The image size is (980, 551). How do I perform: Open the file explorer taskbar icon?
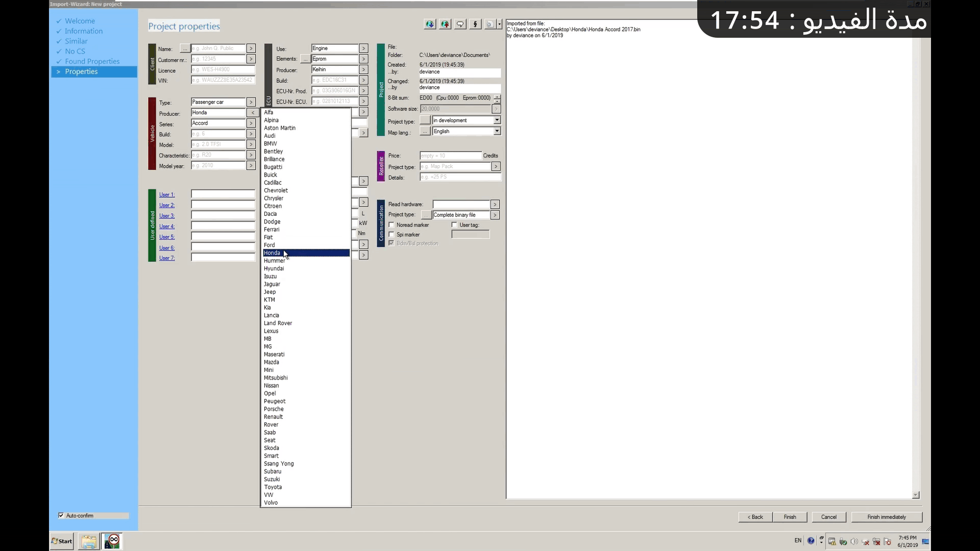(89, 541)
